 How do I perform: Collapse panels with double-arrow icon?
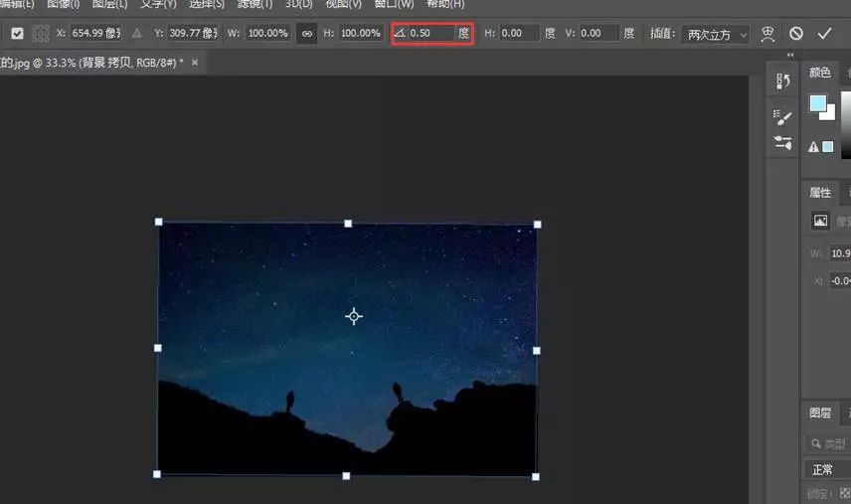pyautogui.click(x=790, y=55)
